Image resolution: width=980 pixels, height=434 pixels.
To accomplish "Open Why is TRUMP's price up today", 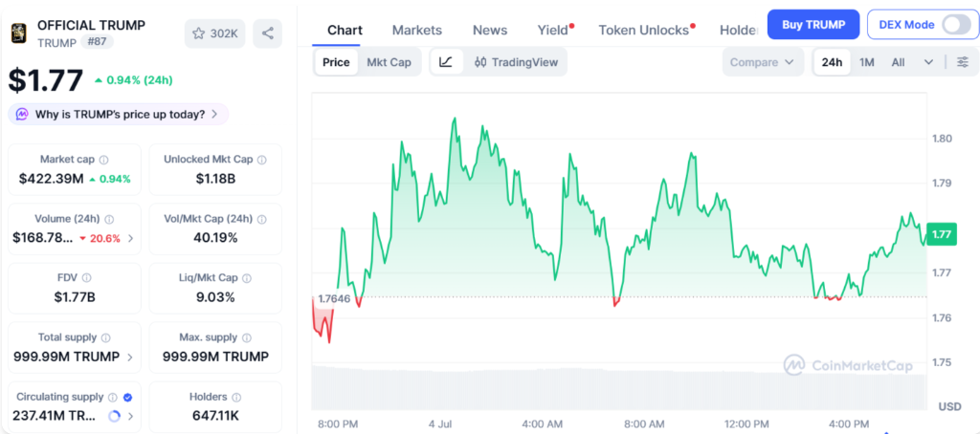I will click(x=118, y=115).
